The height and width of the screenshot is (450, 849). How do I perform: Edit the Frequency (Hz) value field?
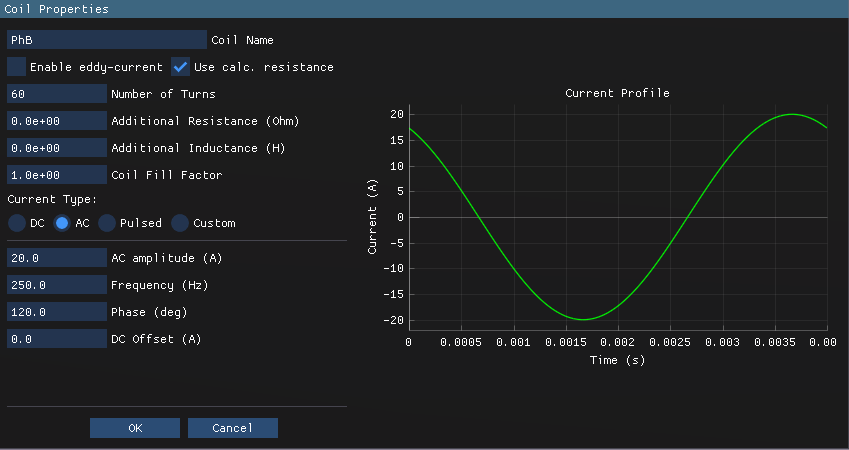(x=57, y=285)
